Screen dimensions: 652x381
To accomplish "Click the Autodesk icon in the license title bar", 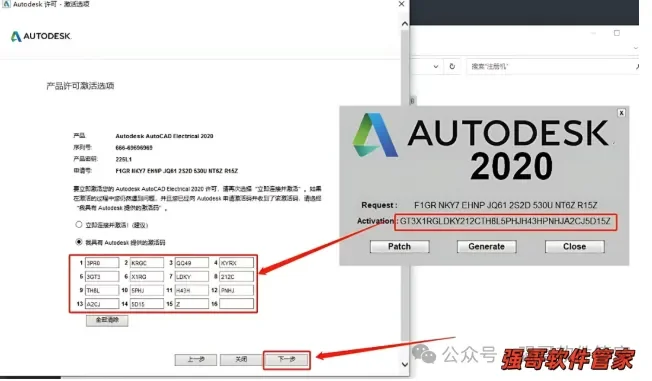I will 6,4.
